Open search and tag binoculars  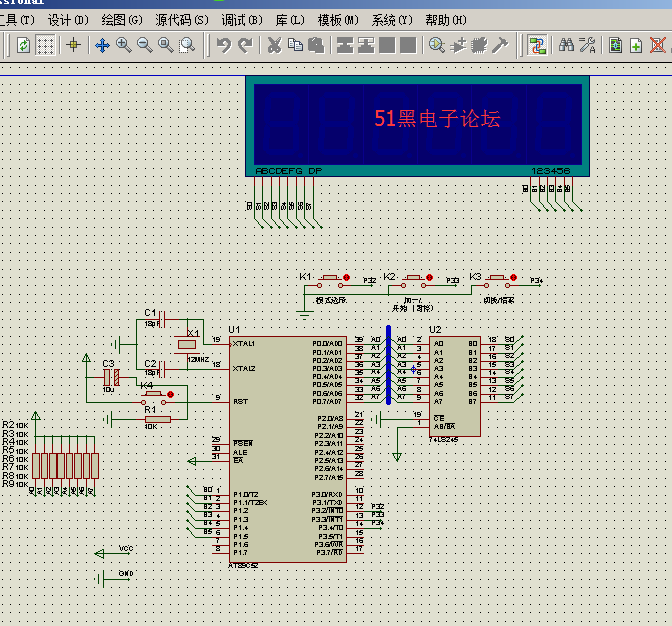pyautogui.click(x=567, y=45)
